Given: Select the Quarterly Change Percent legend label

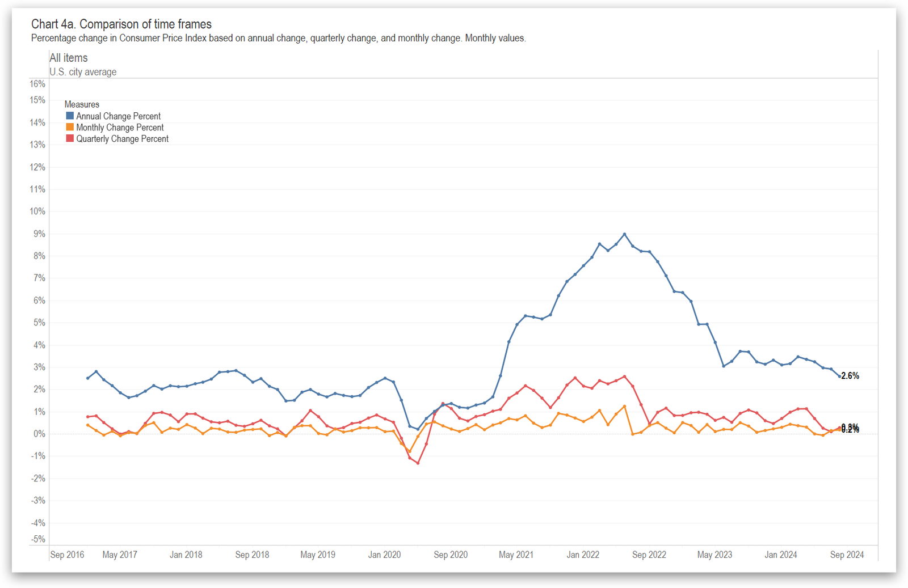Looking at the screenshot, I should [x=123, y=139].
